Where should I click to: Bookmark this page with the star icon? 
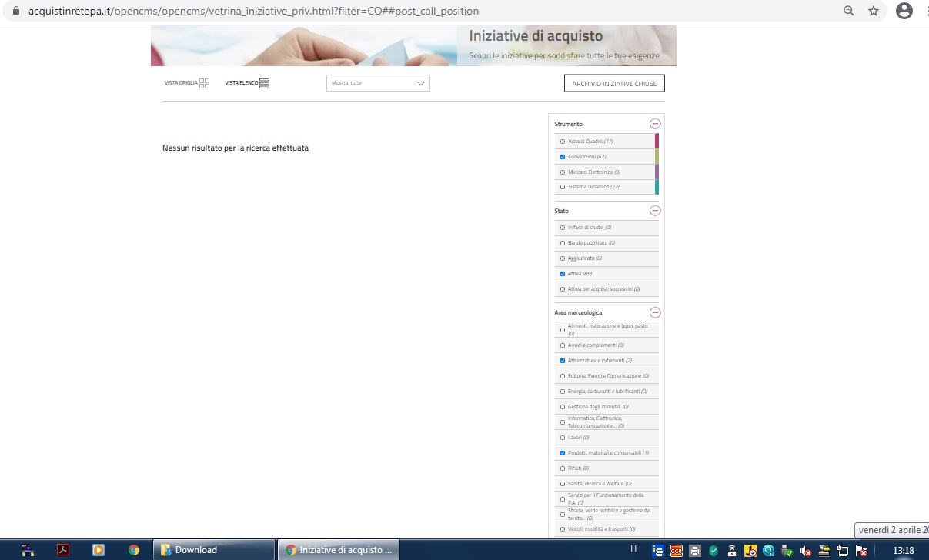(x=874, y=11)
